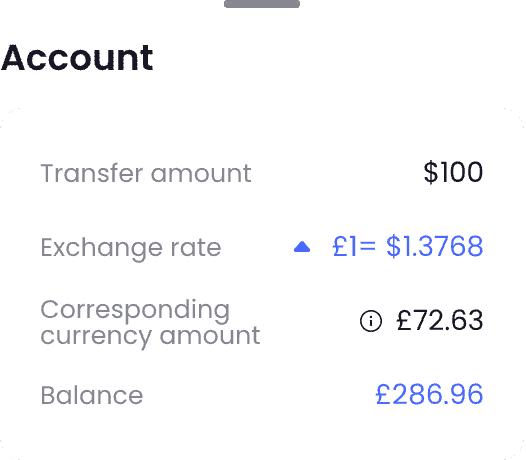Viewport: 526px width, 460px height.
Task: Click the Corresponding currency amount label
Action: [x=150, y=323]
